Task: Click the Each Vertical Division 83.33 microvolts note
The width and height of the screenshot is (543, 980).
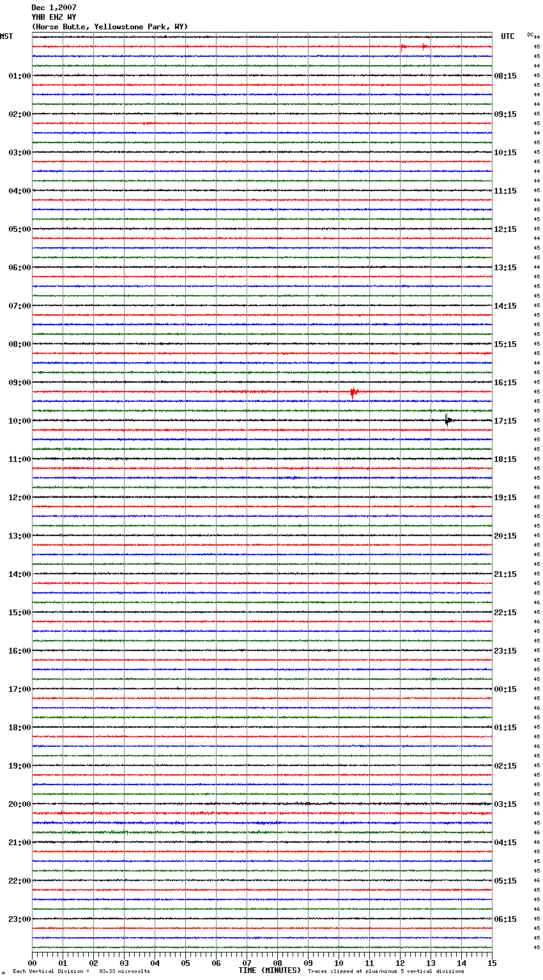Action: 81,972
